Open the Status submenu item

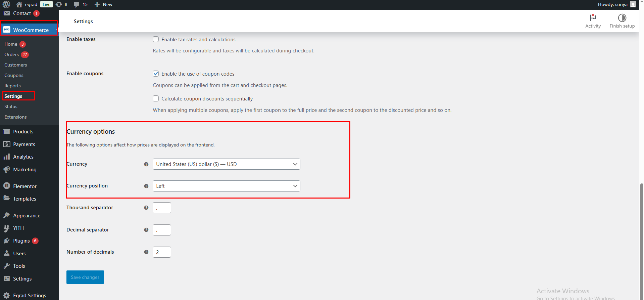click(11, 106)
